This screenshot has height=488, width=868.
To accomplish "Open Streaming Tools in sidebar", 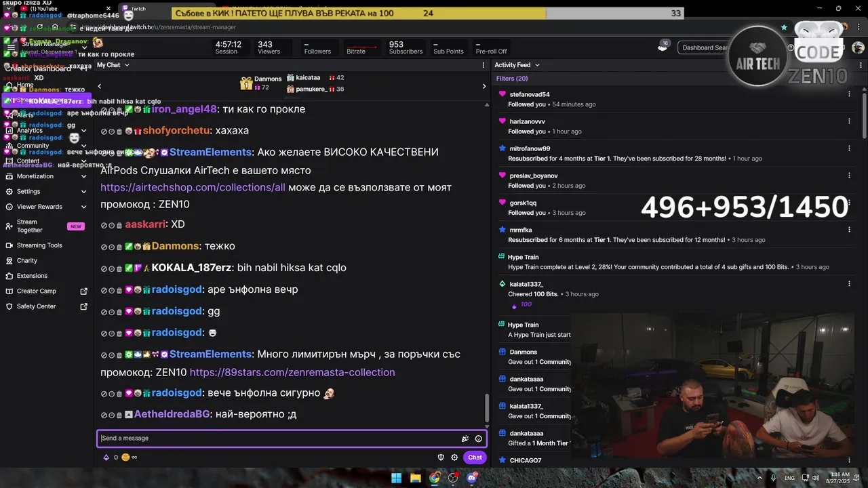I will coord(45,245).
